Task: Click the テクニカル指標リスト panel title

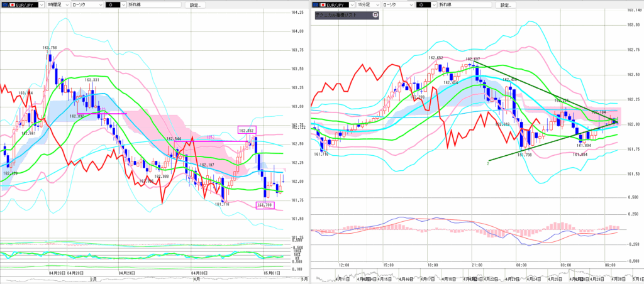Action: pyautogui.click(x=336, y=15)
